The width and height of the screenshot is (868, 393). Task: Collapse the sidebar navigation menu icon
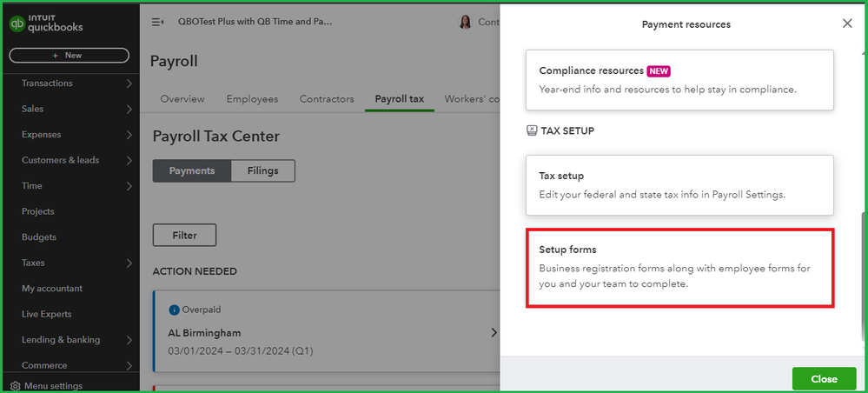pos(157,23)
